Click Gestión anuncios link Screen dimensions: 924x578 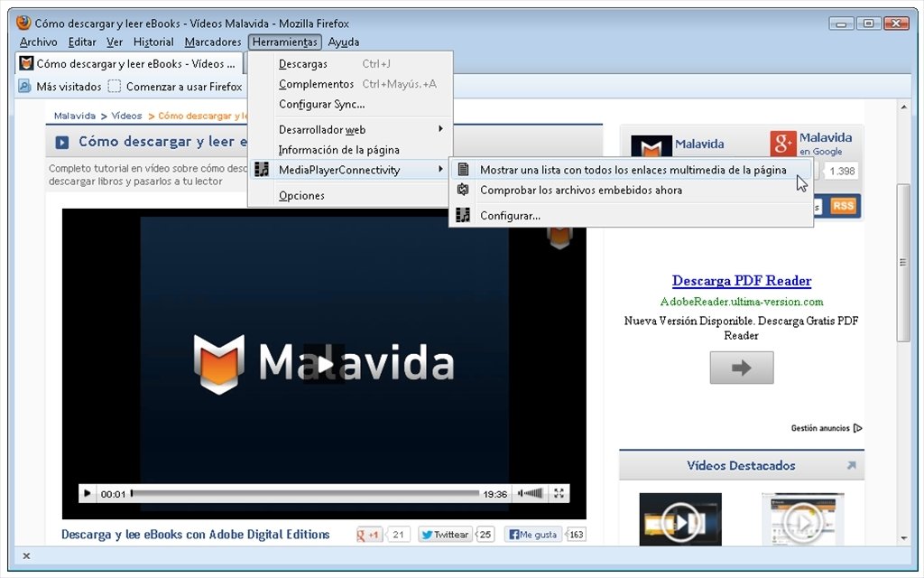[x=827, y=428]
